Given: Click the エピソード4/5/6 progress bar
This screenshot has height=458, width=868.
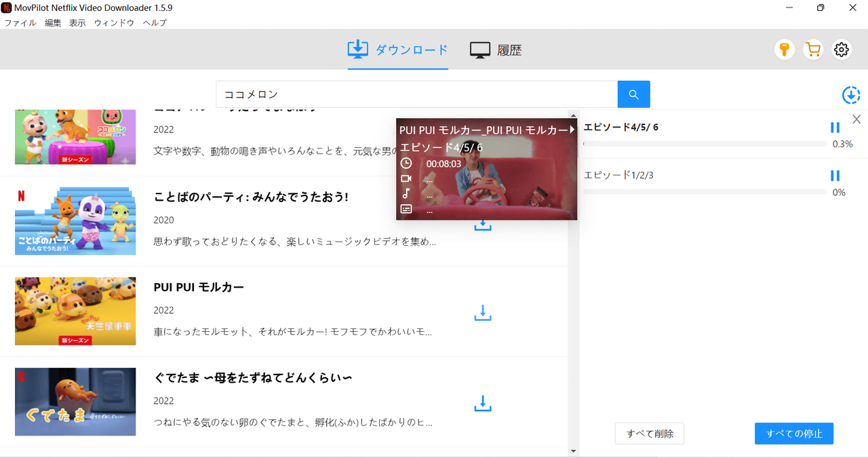Looking at the screenshot, I should [705, 144].
